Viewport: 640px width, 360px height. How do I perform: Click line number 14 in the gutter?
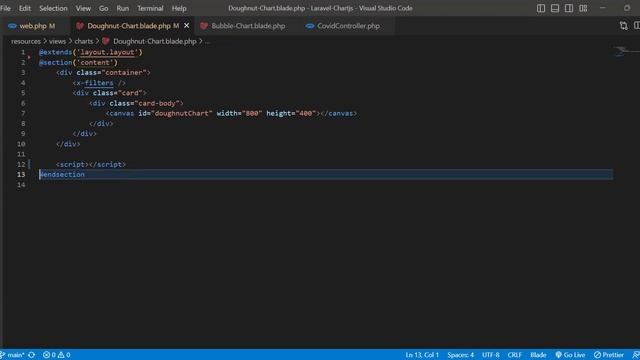21,185
